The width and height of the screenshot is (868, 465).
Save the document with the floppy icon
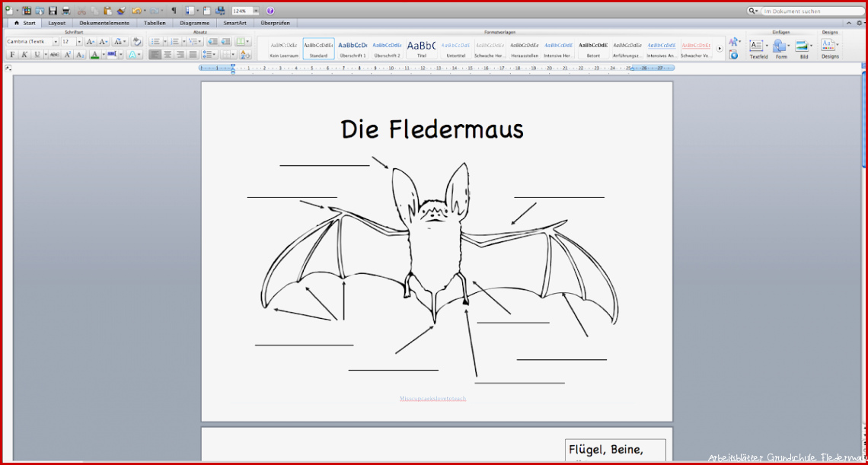[x=53, y=11]
